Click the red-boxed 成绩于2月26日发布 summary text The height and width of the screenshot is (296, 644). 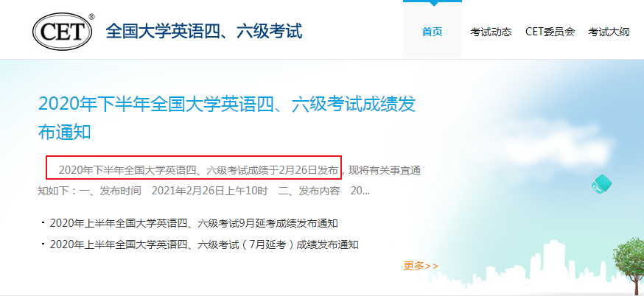[x=199, y=170]
